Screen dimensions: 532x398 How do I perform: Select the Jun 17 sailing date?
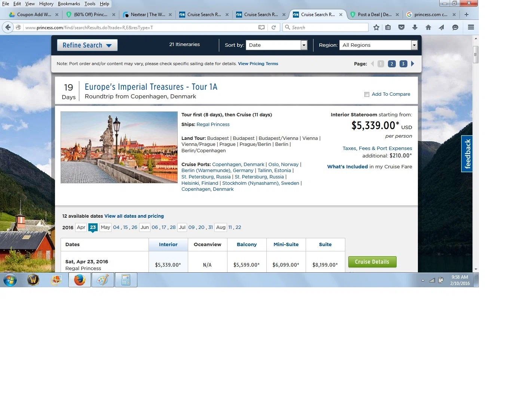tap(164, 227)
